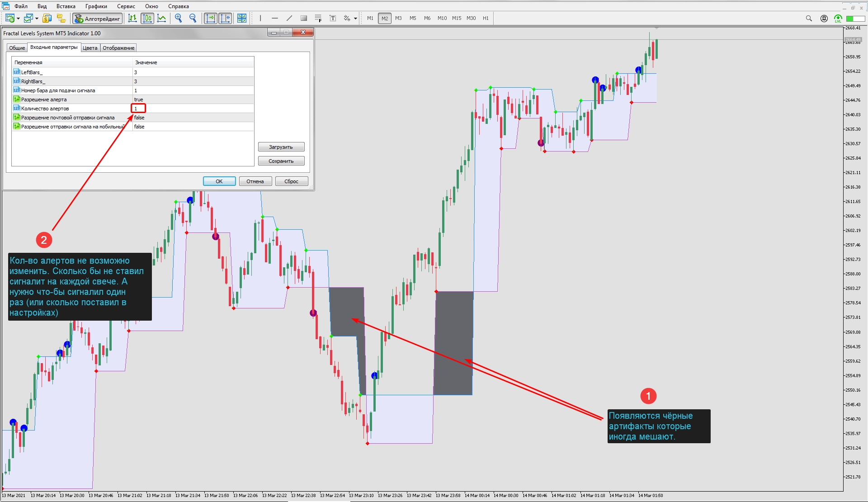This screenshot has width=868, height=502.
Task: Toggle chart auto-scroll icon
Action: pyautogui.click(x=211, y=19)
